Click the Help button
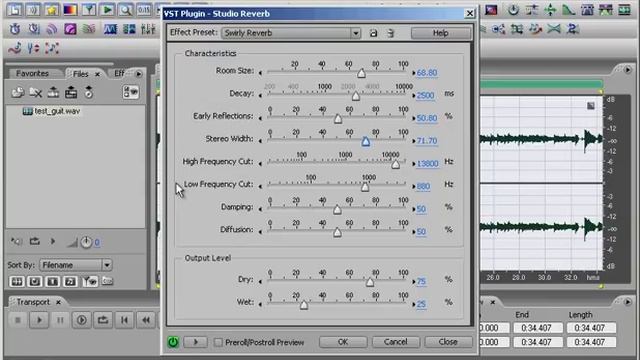640x360 pixels. click(440, 33)
